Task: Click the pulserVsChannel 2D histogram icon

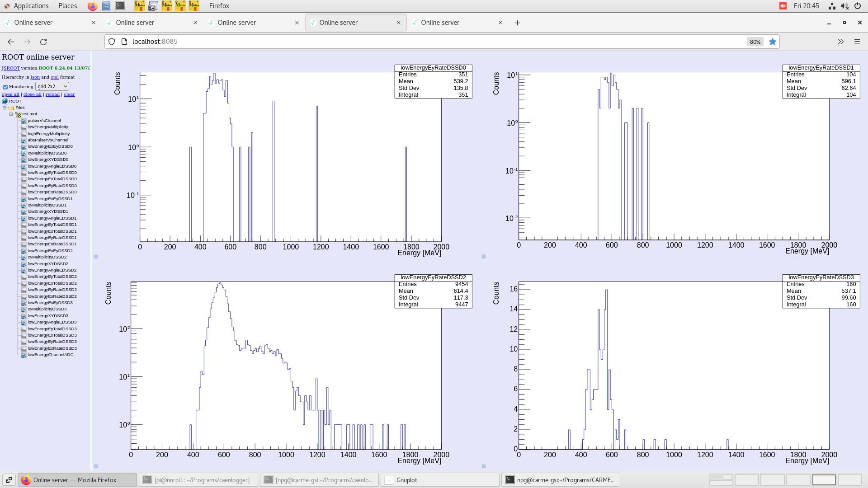Action: (24, 121)
